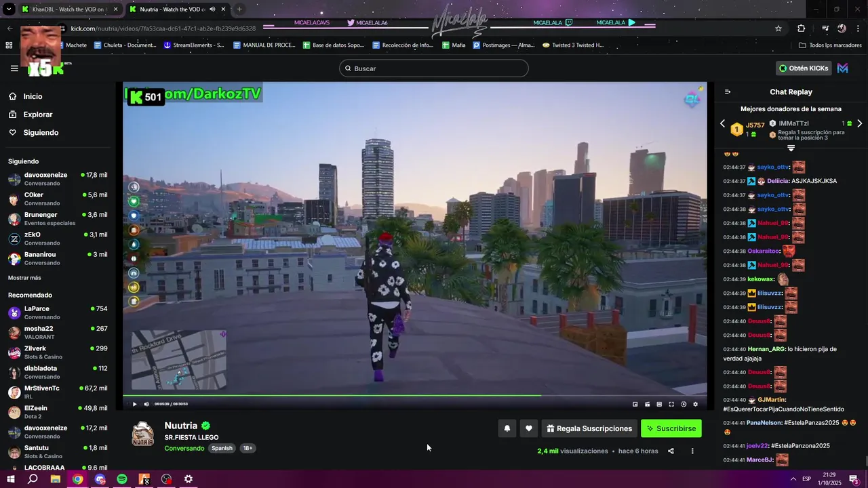Open Bananirou followed channel
The width and height of the screenshot is (868, 488).
tap(58, 258)
